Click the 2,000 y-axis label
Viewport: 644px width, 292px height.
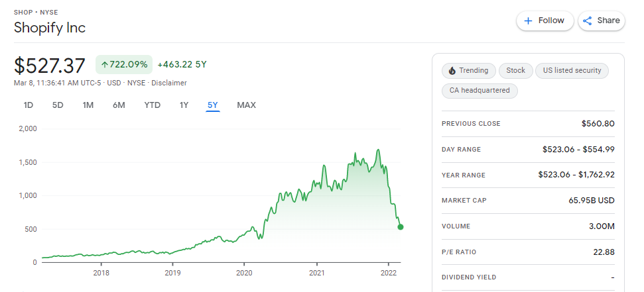(28, 128)
